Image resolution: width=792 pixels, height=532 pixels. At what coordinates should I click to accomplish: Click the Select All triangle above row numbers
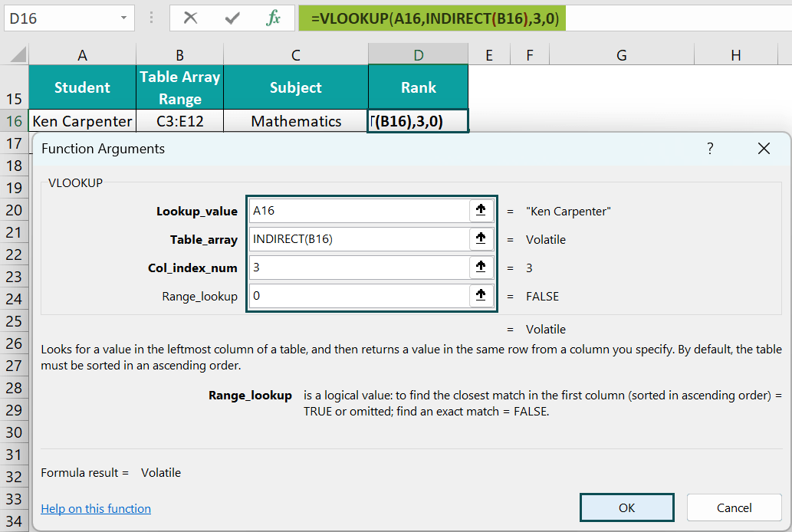[18, 53]
